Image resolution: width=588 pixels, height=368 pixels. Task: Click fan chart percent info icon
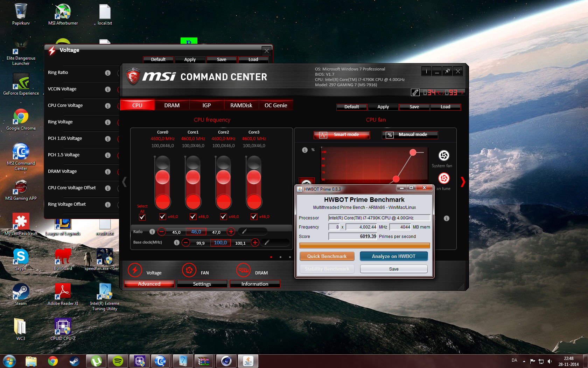304,150
